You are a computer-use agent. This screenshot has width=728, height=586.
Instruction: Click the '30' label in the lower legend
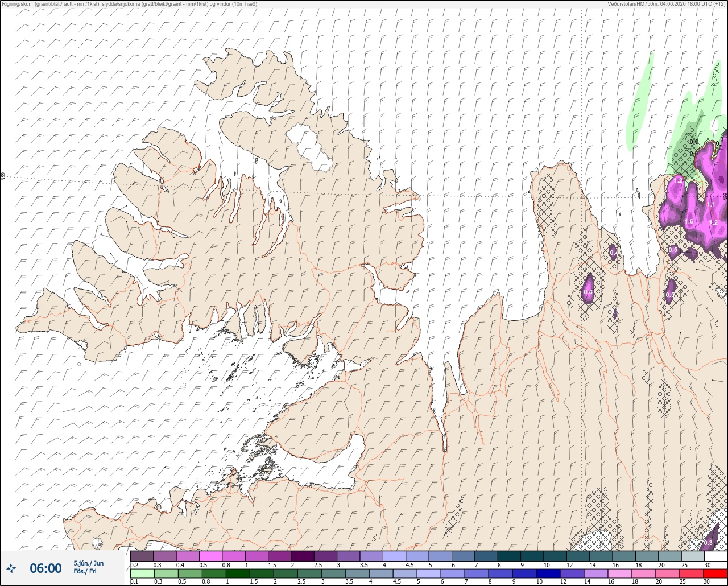[708, 581]
